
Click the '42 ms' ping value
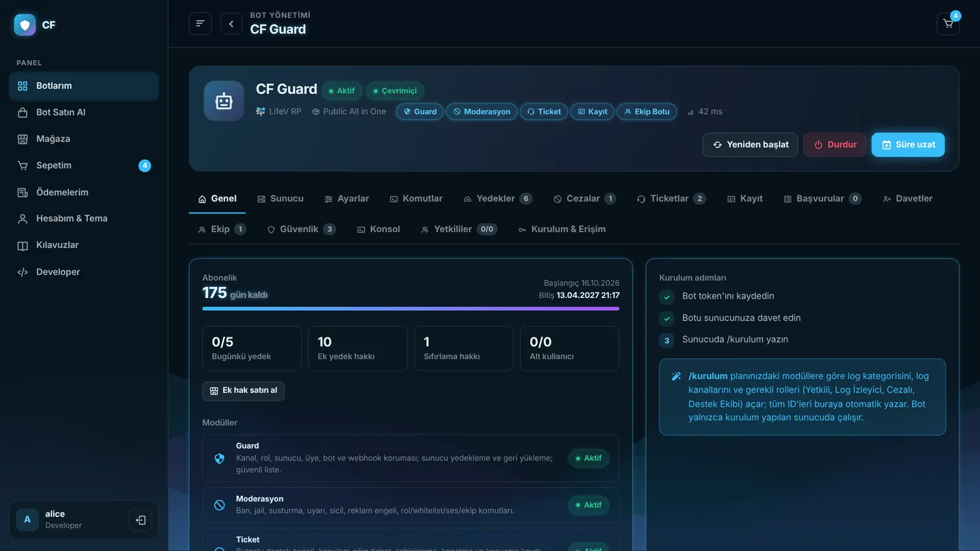tap(705, 112)
